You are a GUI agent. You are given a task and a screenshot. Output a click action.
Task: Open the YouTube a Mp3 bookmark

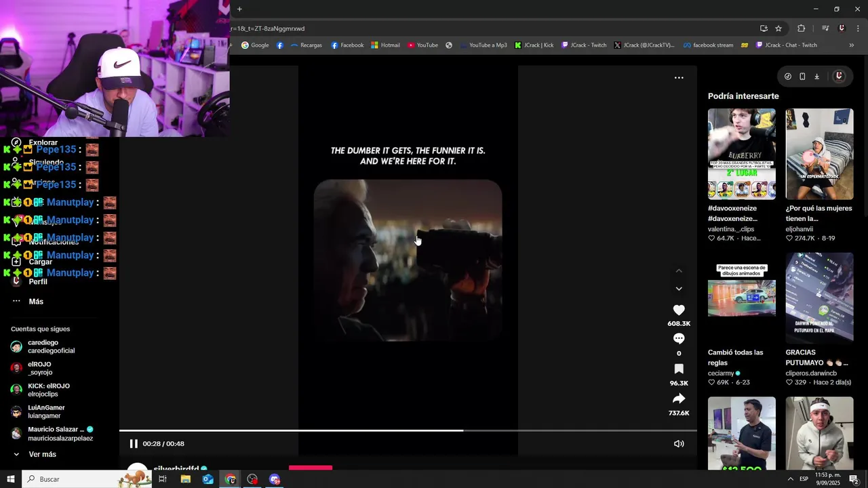[483, 45]
